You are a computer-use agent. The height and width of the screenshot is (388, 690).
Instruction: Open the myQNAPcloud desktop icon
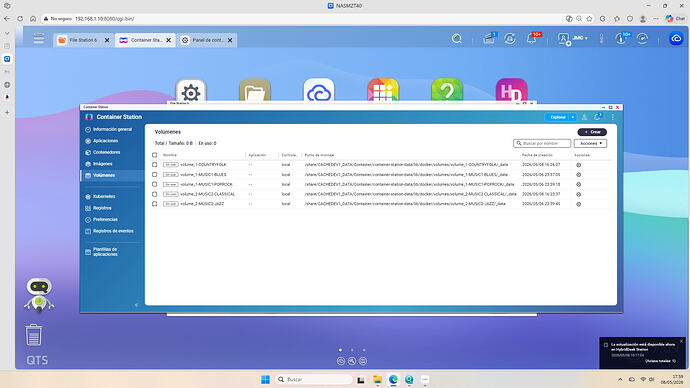tap(319, 91)
